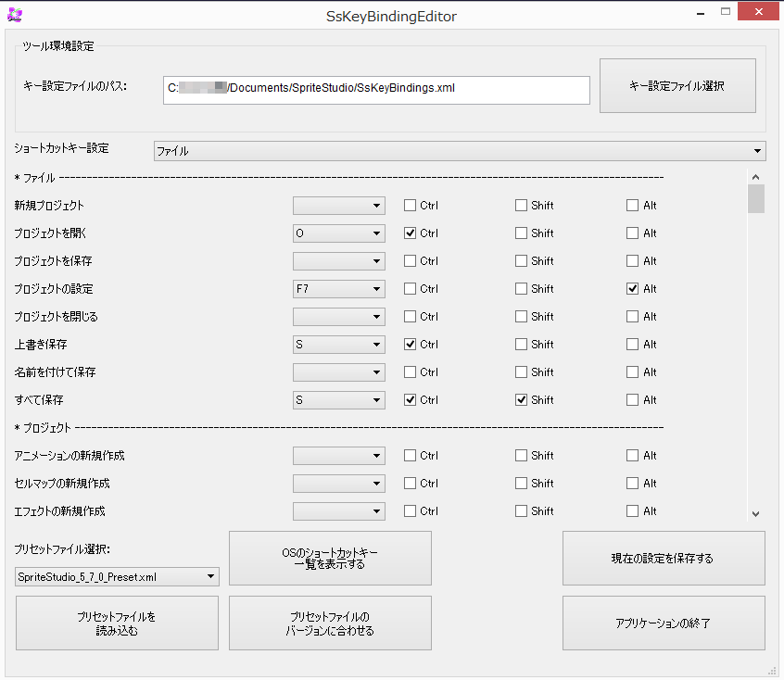Click the * プロジェクト section header
784x680 pixels.
[43, 427]
